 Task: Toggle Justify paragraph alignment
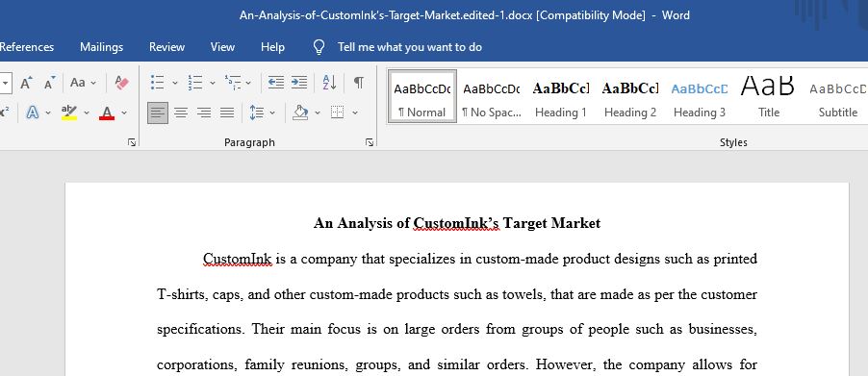click(x=227, y=113)
